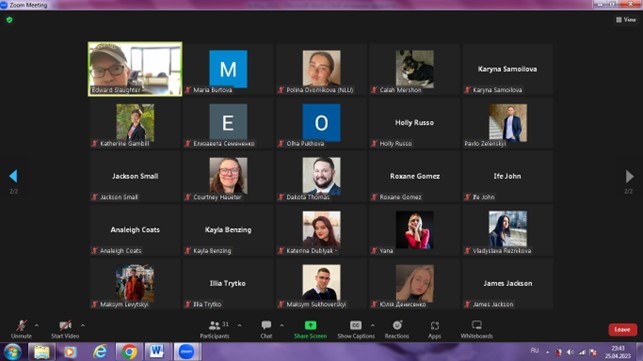Toggle Show Captions
Screen dimensions: 643x361
[356, 329]
